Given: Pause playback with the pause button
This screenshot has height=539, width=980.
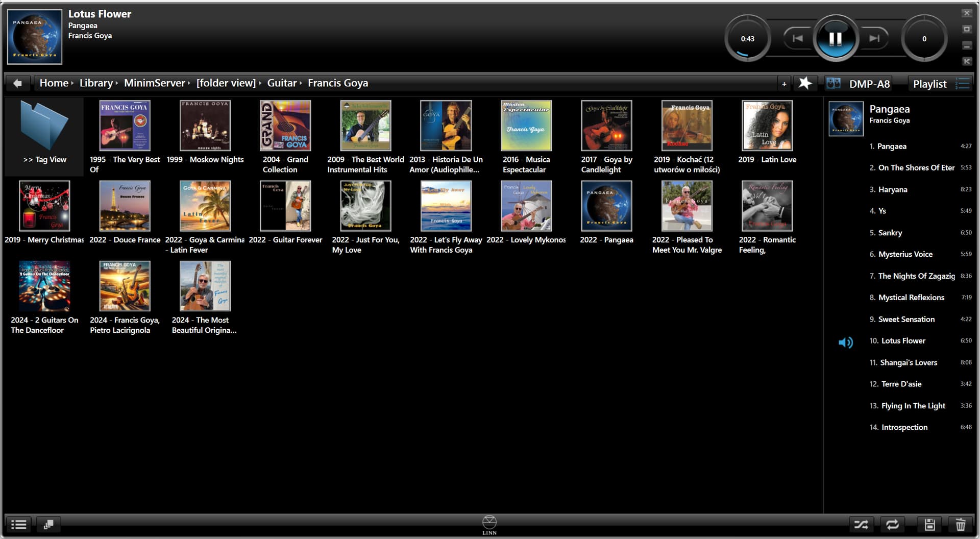Looking at the screenshot, I should [835, 39].
